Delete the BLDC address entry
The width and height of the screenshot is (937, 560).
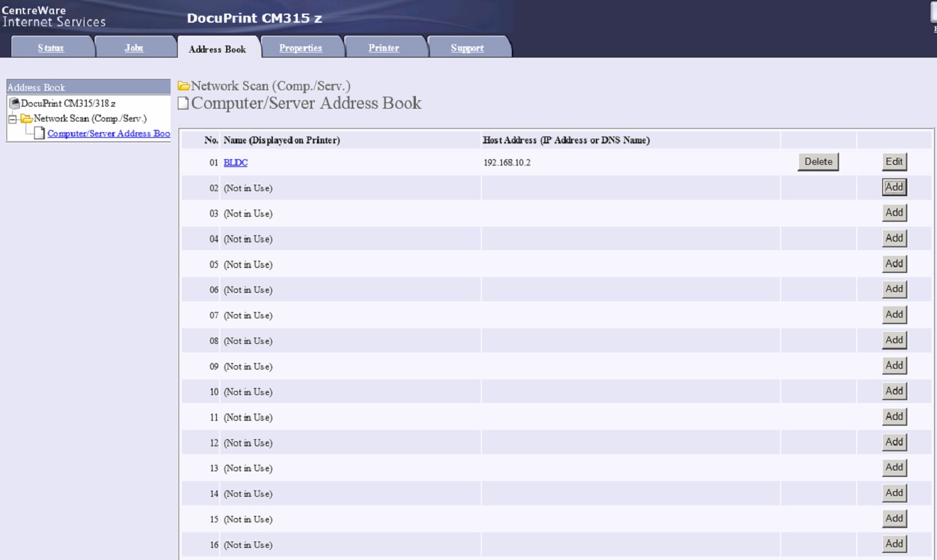pos(818,162)
